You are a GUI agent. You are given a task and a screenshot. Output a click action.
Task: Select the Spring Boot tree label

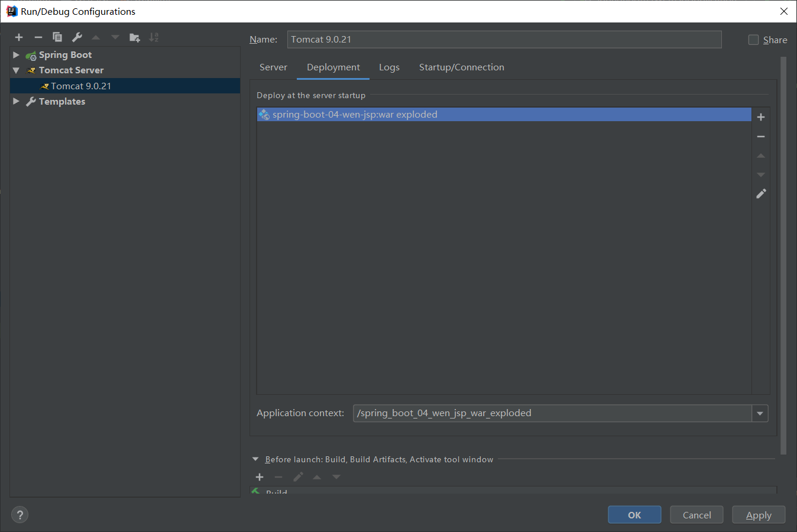click(x=65, y=55)
